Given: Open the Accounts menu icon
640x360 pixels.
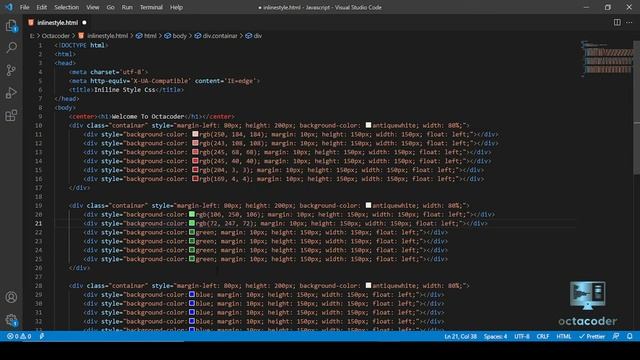Looking at the screenshot, I should (11, 297).
